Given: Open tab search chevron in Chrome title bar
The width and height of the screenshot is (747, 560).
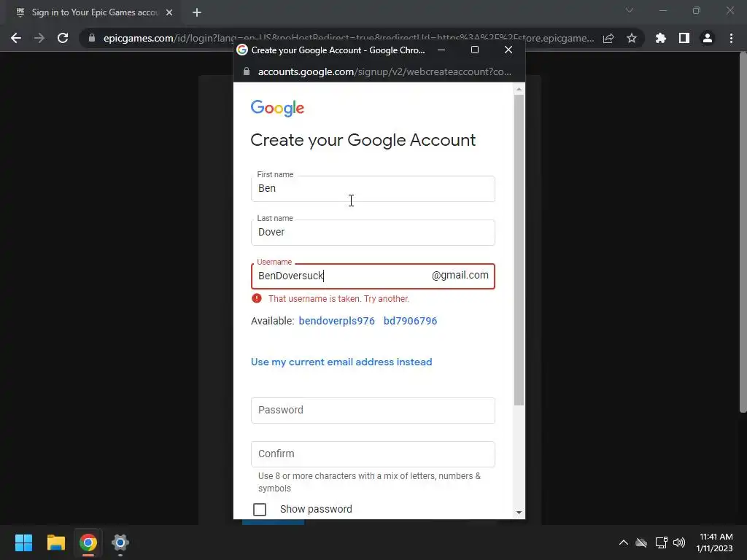Looking at the screenshot, I should [x=630, y=10].
